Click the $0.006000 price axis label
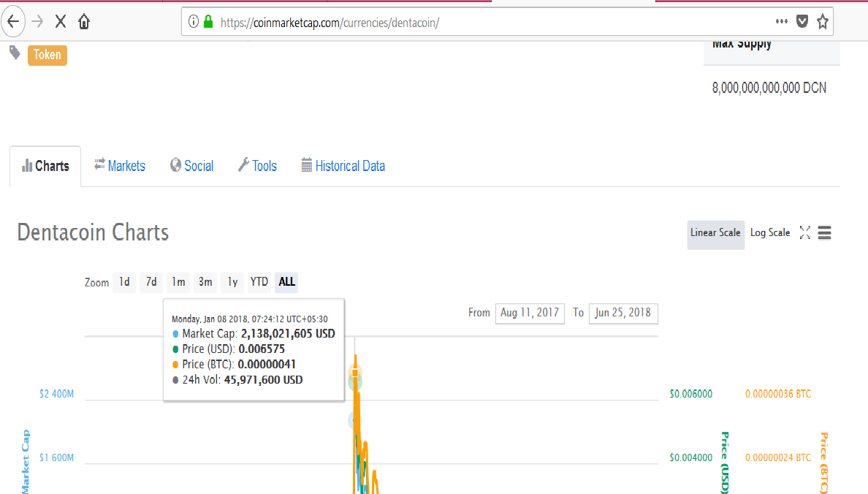868x494 pixels. [x=691, y=394]
